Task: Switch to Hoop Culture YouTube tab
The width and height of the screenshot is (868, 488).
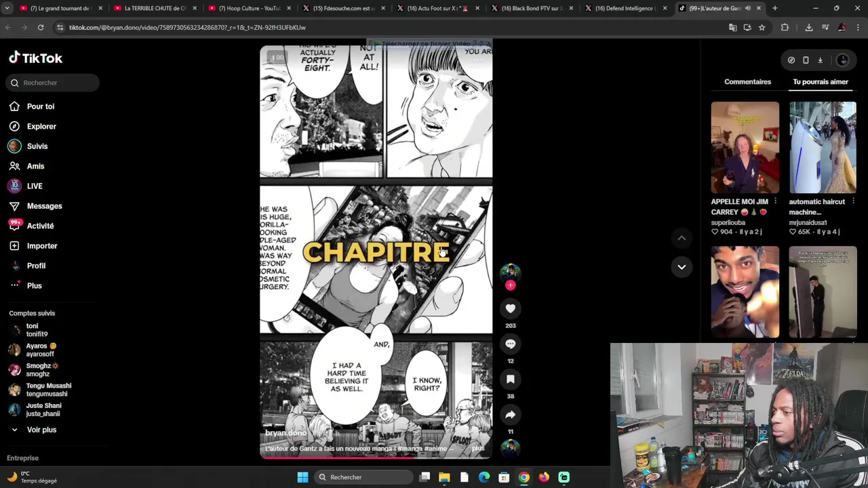Action: tap(250, 8)
